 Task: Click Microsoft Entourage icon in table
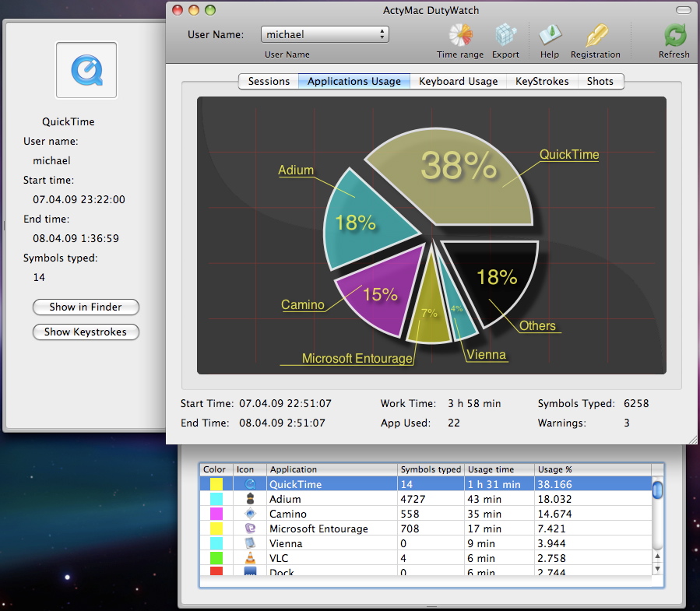coord(251,528)
